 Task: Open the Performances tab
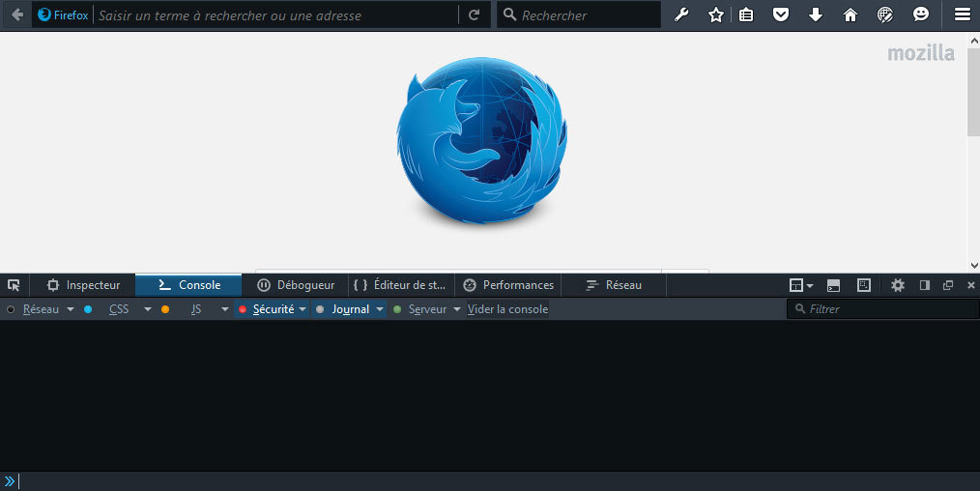(508, 285)
